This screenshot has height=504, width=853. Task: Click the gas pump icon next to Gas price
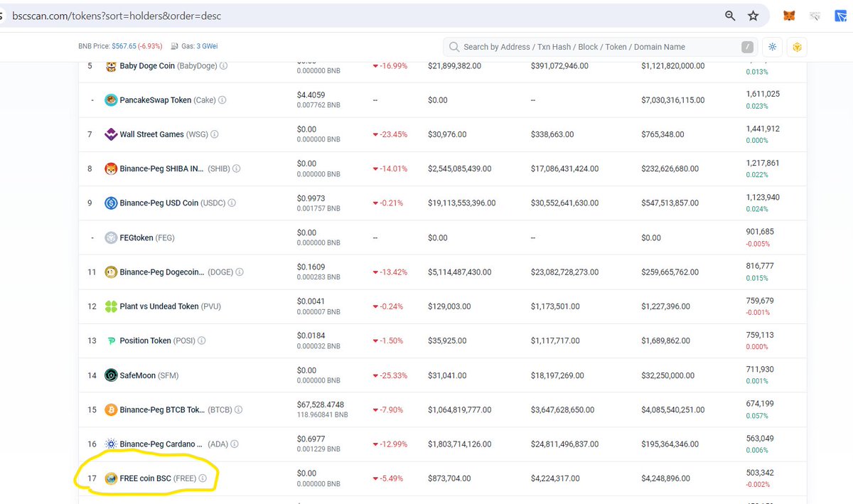point(173,47)
